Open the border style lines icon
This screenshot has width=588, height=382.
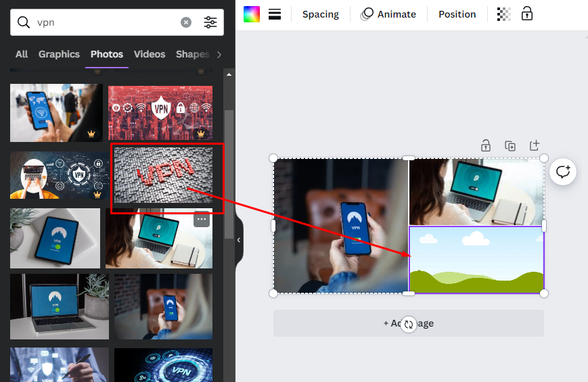(x=275, y=14)
